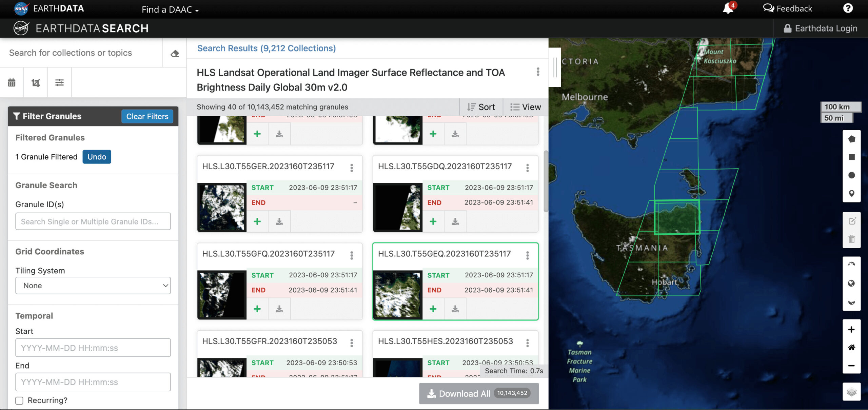Select the rectangle draw tool on map
The height and width of the screenshot is (410, 868).
point(851,157)
